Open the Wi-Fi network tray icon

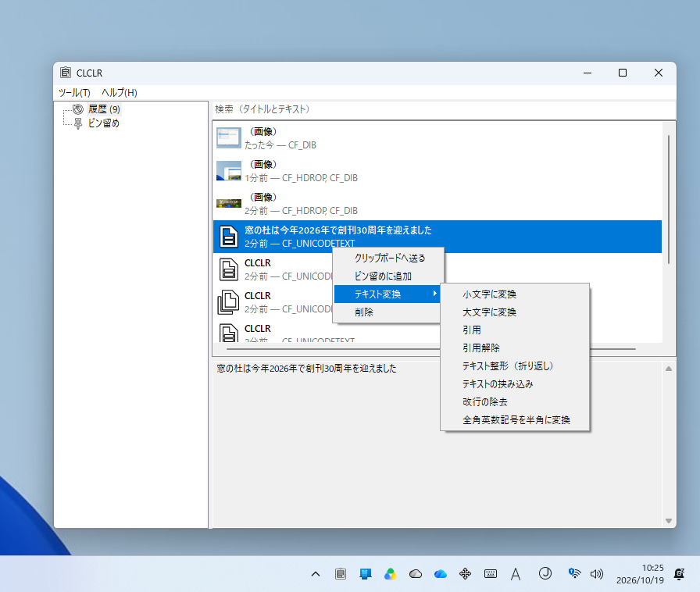click(574, 573)
